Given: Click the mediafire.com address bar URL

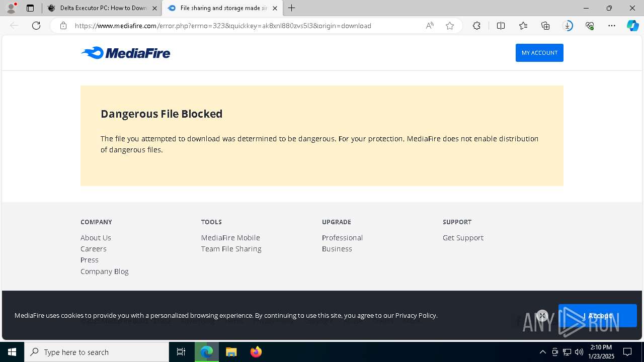Looking at the screenshot, I should pyautogui.click(x=223, y=26).
